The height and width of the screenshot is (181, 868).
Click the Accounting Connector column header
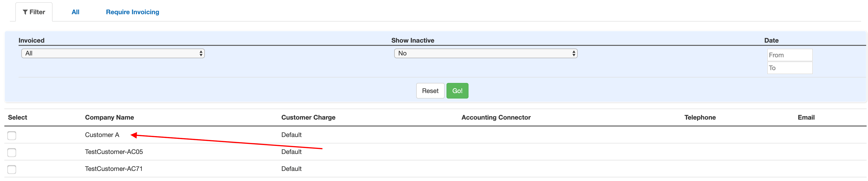click(496, 117)
